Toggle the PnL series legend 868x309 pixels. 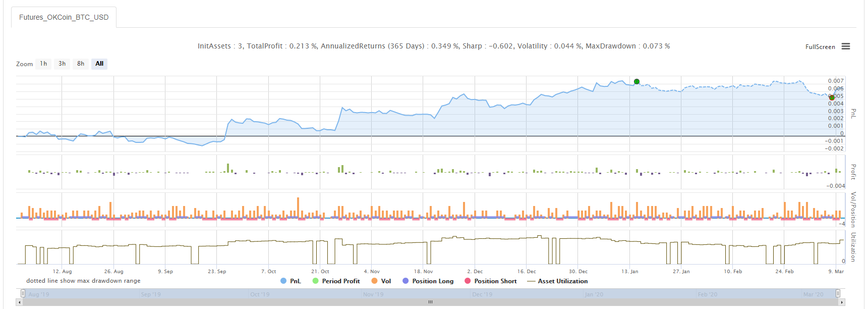click(x=291, y=281)
